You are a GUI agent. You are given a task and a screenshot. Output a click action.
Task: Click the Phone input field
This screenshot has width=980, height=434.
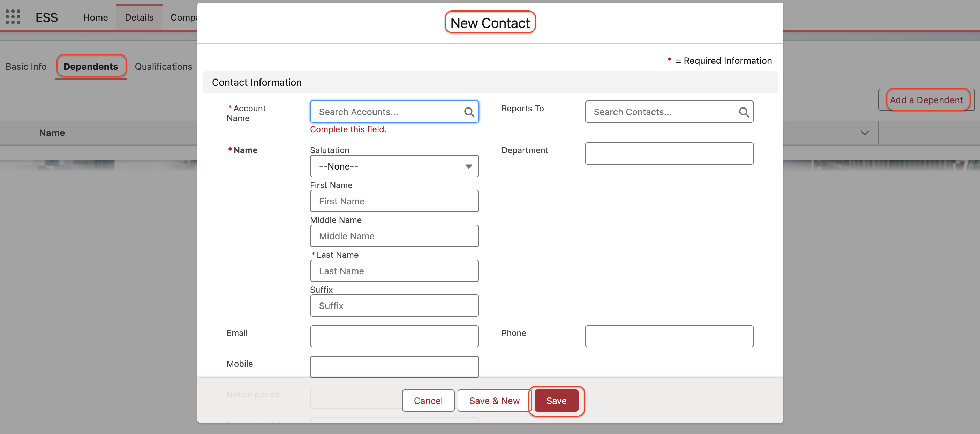(x=669, y=336)
